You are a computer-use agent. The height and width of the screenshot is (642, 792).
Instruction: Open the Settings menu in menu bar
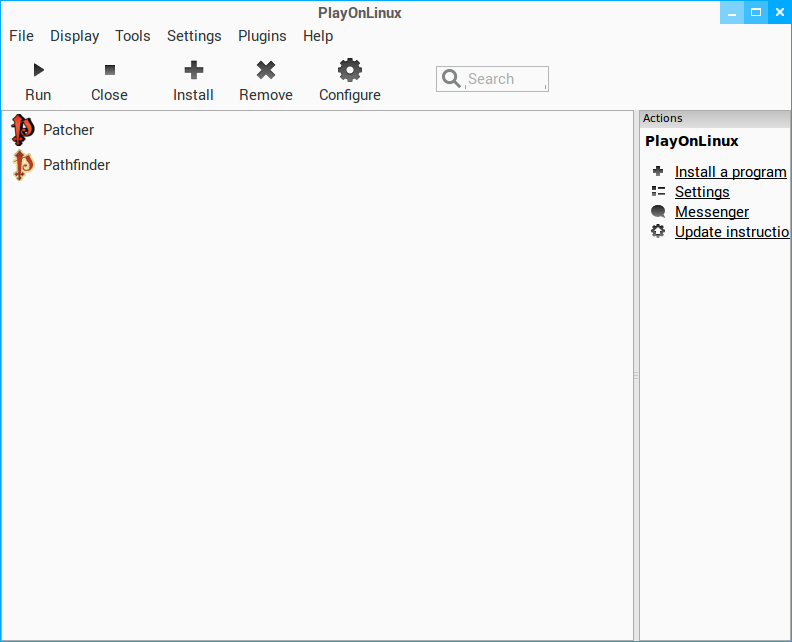[x=194, y=36]
